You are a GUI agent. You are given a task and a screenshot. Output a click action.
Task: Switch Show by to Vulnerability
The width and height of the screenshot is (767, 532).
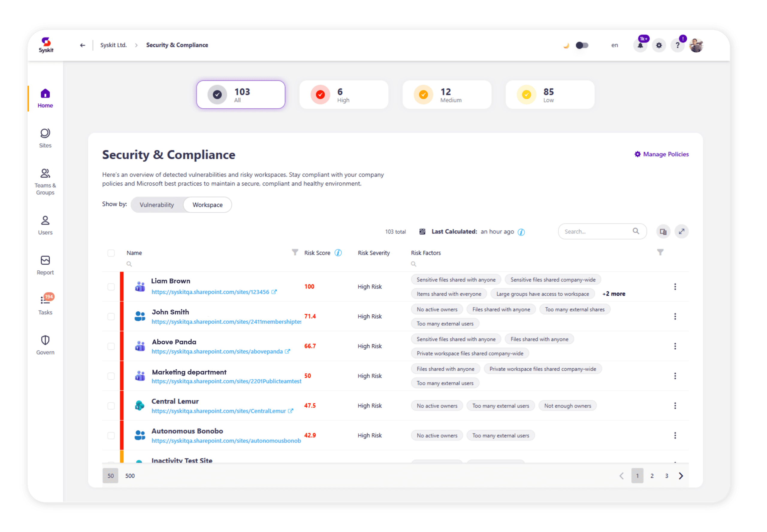coord(157,205)
